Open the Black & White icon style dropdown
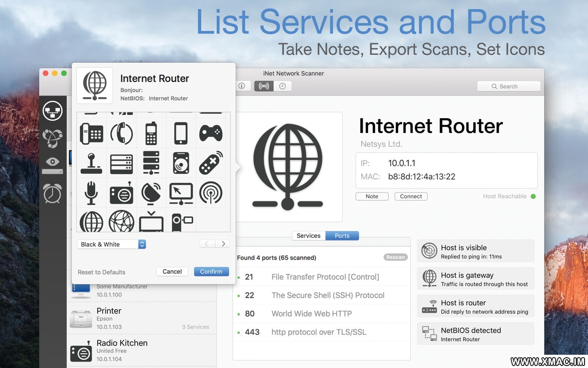 112,244
